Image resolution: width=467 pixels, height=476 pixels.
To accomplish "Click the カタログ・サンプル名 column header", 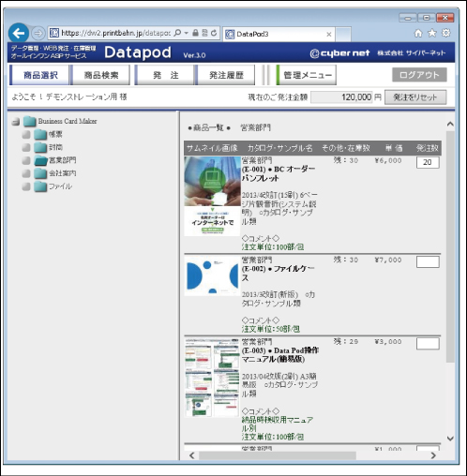I will 280,148.
